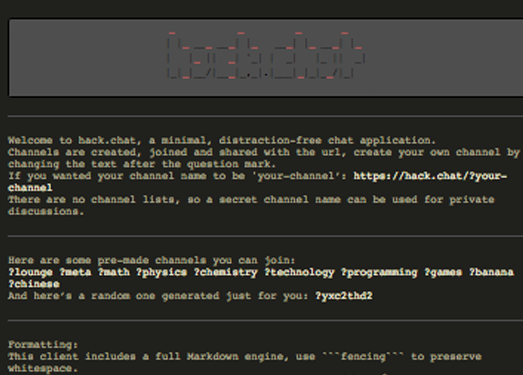The height and width of the screenshot is (375, 523).
Task: Join the ?games channel
Action: [443, 272]
